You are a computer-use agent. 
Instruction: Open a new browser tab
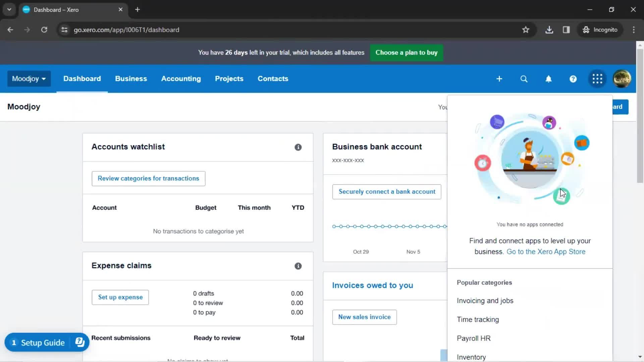click(x=138, y=9)
